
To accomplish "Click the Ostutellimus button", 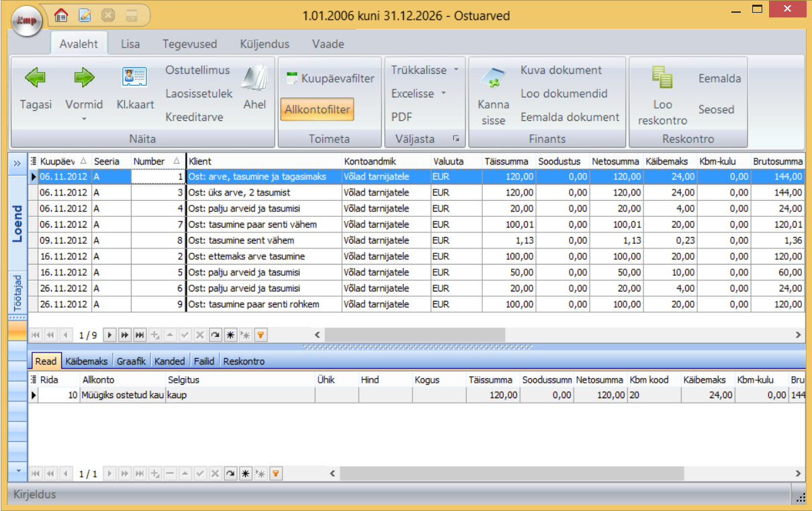I will coord(197,70).
